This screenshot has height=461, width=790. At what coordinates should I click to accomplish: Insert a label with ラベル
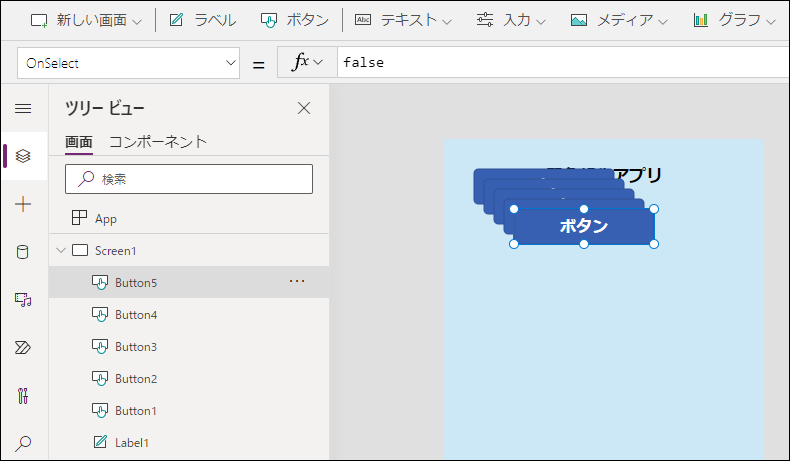(x=203, y=20)
